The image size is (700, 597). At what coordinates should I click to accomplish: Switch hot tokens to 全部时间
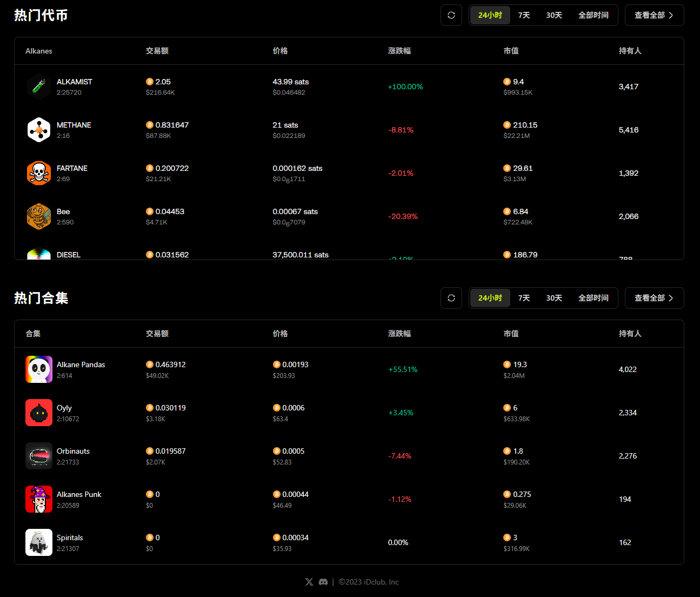click(593, 15)
